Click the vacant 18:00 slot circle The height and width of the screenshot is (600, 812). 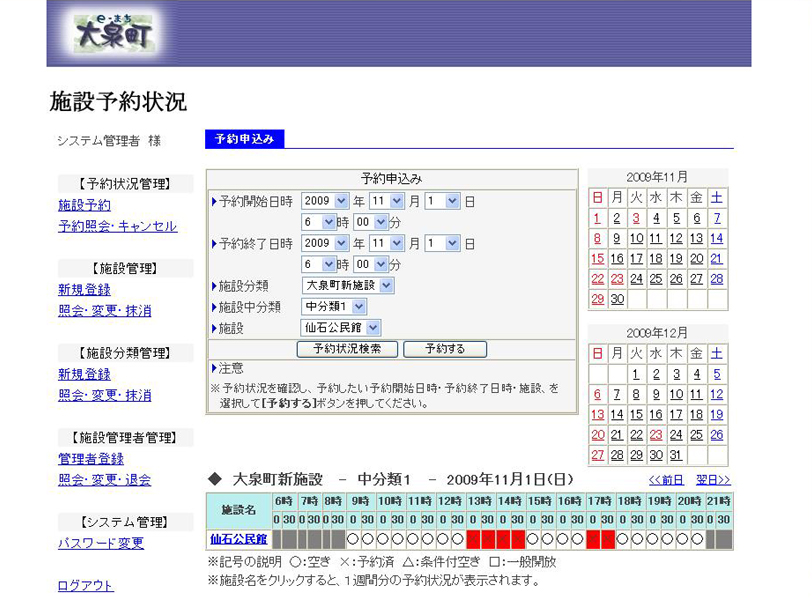(x=623, y=539)
